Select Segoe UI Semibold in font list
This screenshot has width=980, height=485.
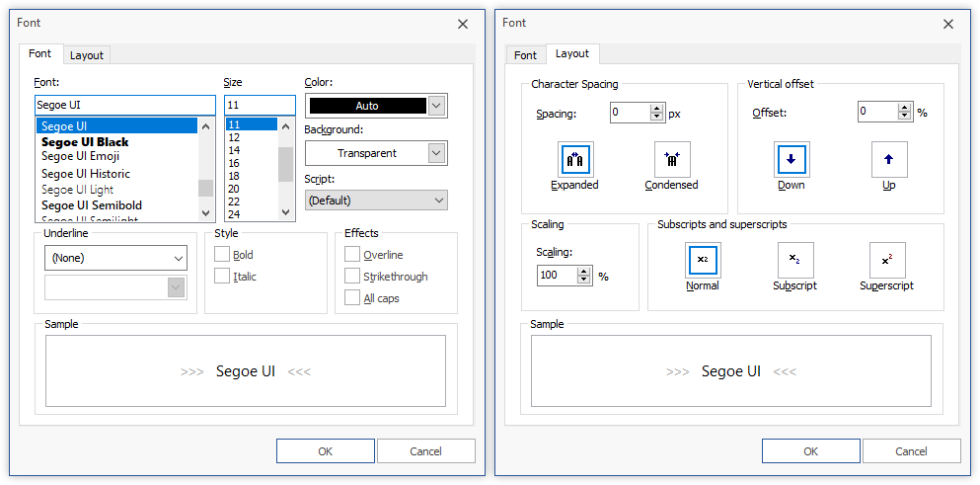tap(116, 205)
